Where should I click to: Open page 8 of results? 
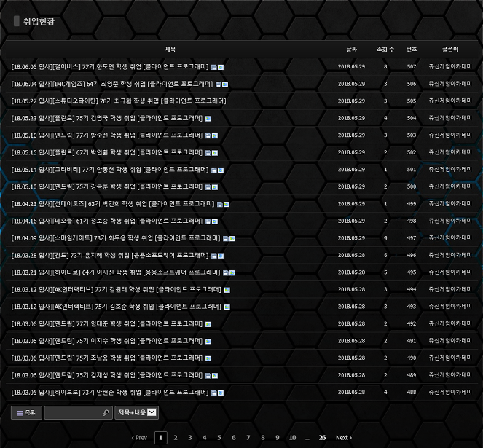(x=263, y=438)
